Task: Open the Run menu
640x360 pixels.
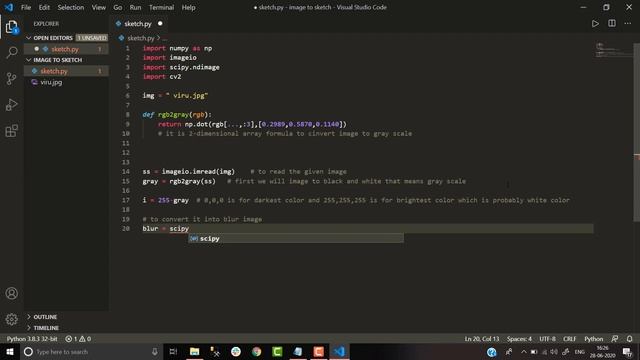Action: point(135,7)
